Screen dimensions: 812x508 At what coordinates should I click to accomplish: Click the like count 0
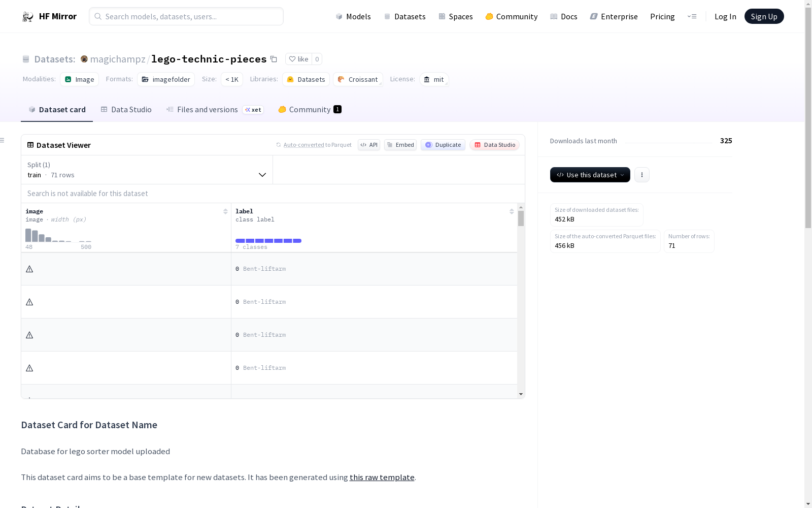pos(317,59)
